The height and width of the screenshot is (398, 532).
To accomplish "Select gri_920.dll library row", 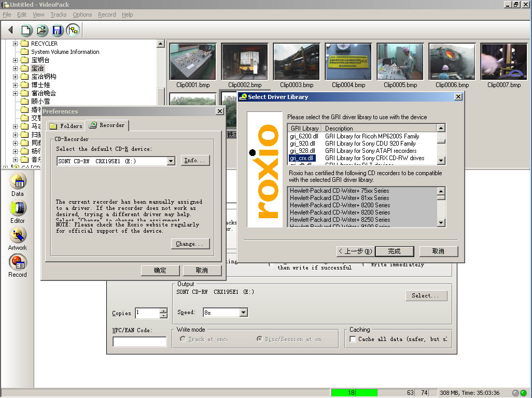I will (x=362, y=144).
